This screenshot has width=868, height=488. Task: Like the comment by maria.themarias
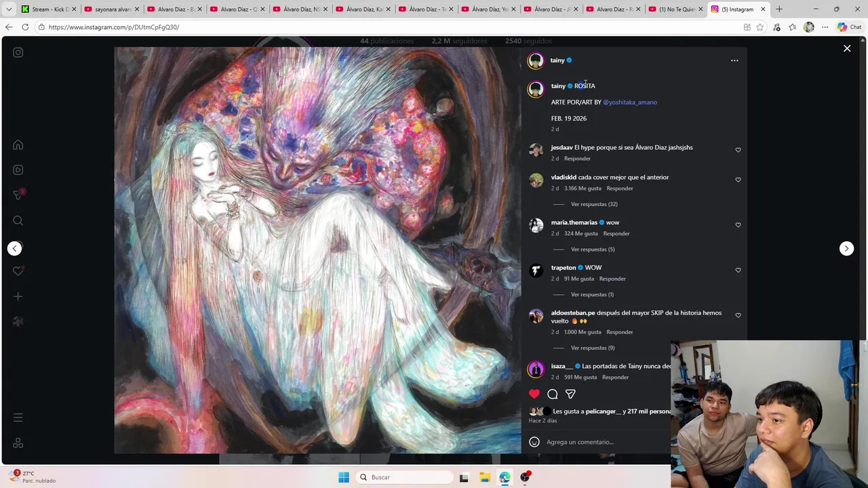738,225
